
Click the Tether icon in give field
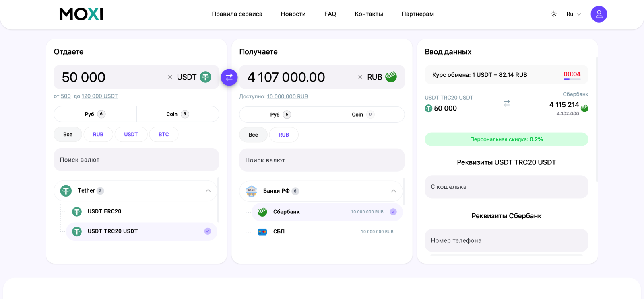pos(206,77)
